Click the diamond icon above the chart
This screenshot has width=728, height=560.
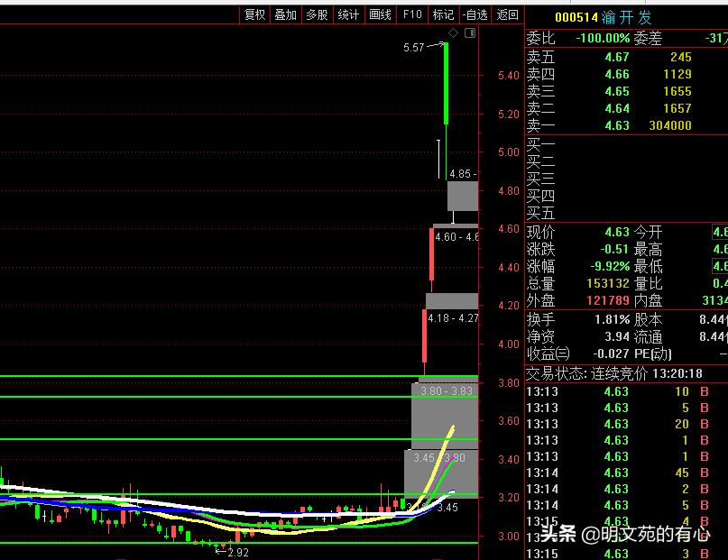tap(454, 33)
